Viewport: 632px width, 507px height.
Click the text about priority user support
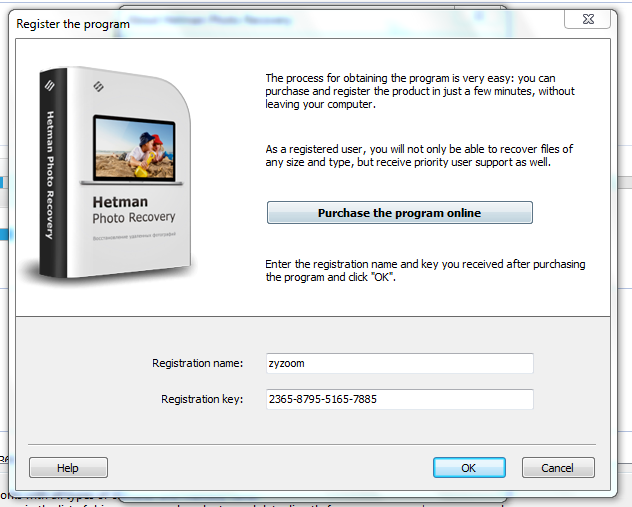(419, 156)
